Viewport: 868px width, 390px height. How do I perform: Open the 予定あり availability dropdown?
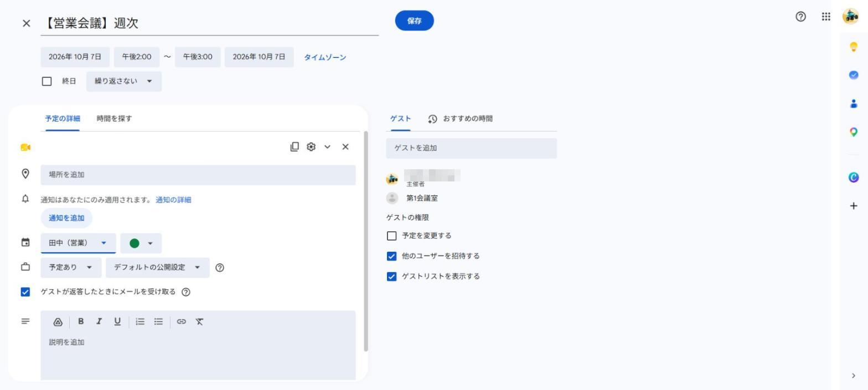tap(71, 268)
